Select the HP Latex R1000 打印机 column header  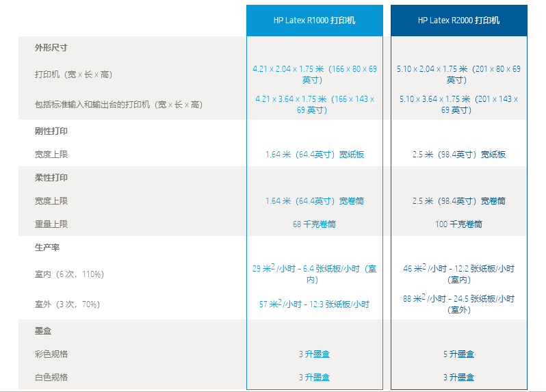pos(315,21)
